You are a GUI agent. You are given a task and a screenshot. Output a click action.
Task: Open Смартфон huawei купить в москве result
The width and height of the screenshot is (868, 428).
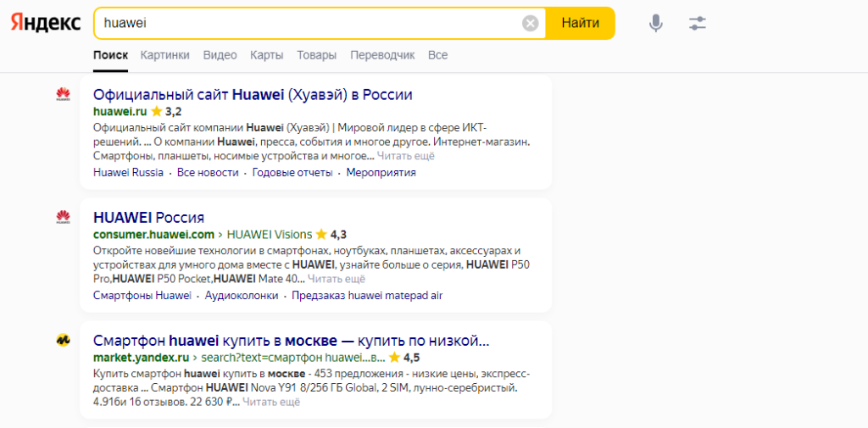(292, 340)
